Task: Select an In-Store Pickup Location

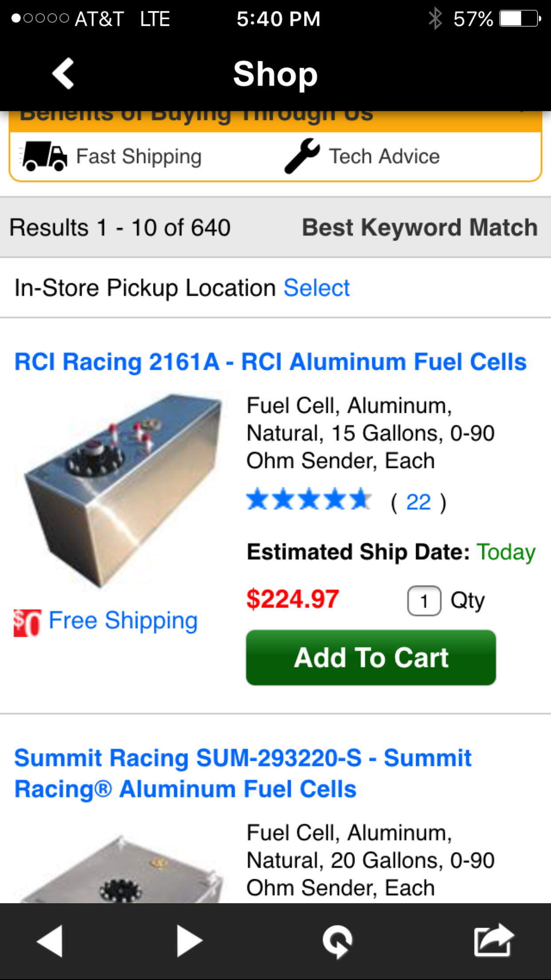Action: coord(316,288)
